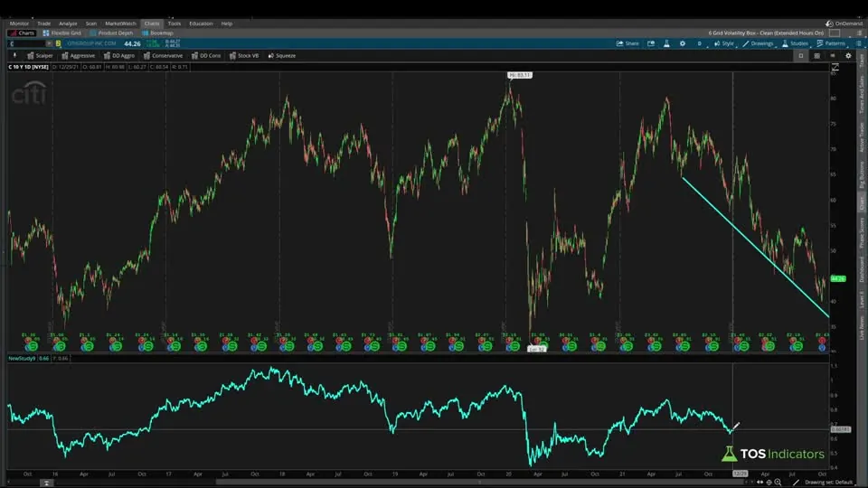868x488 pixels.
Task: Click the green 44.26 last price tag on axis
Action: point(838,279)
